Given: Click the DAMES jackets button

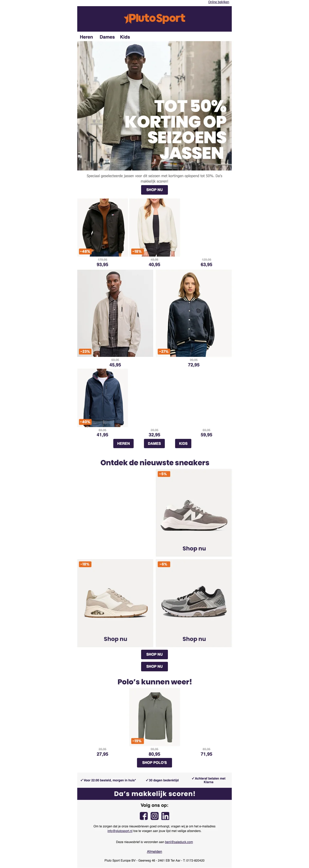Looking at the screenshot, I should coord(154,444).
